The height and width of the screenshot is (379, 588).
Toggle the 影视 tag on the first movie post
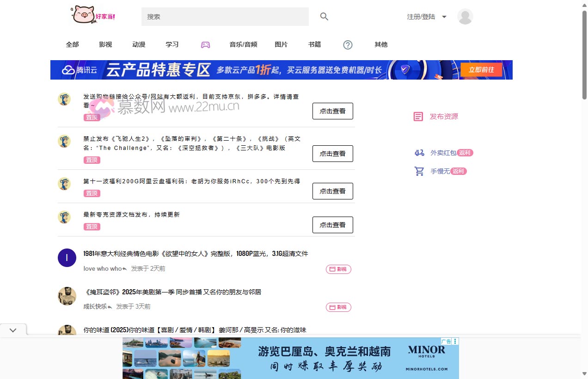coord(338,269)
